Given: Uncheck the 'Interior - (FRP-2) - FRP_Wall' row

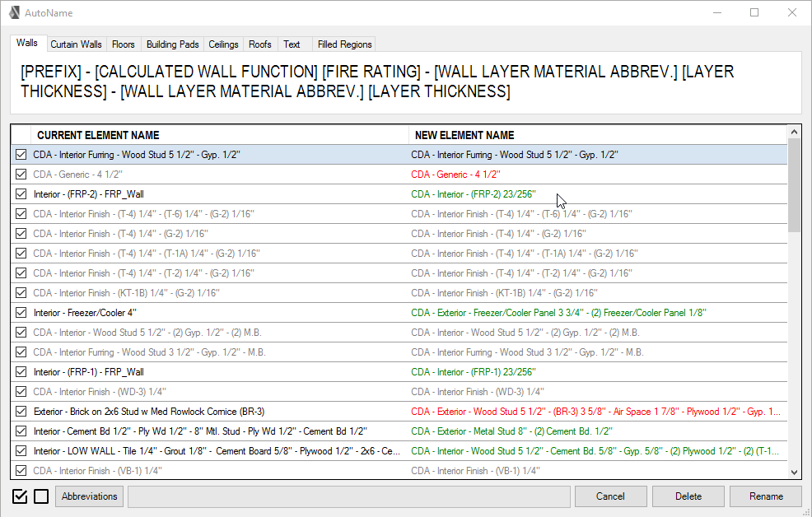Looking at the screenshot, I should coord(21,193).
